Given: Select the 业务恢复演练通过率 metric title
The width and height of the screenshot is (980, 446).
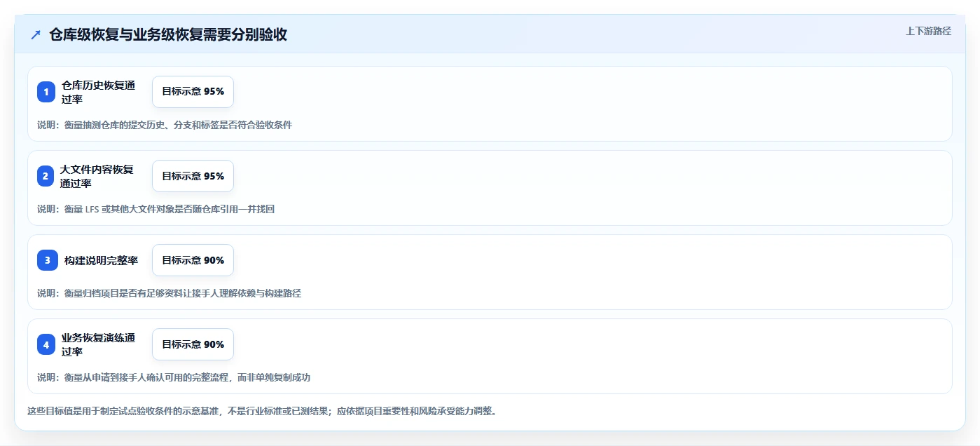Looking at the screenshot, I should 98,344.
